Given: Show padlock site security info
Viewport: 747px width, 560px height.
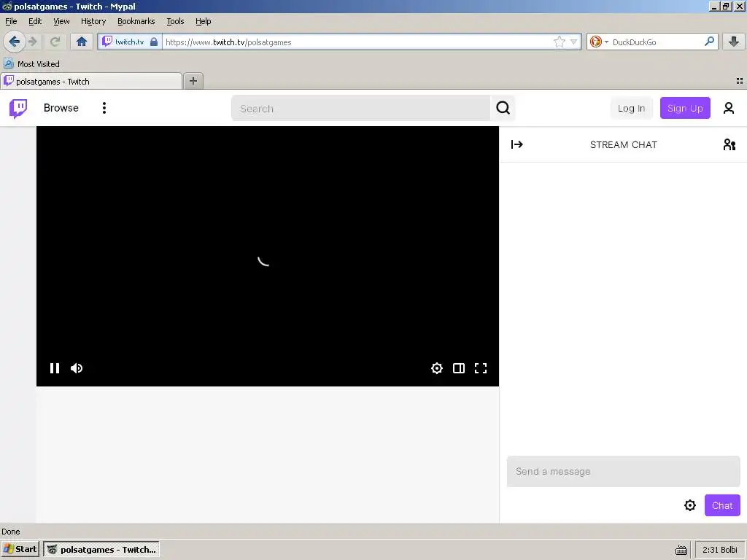Looking at the screenshot, I should click(154, 42).
